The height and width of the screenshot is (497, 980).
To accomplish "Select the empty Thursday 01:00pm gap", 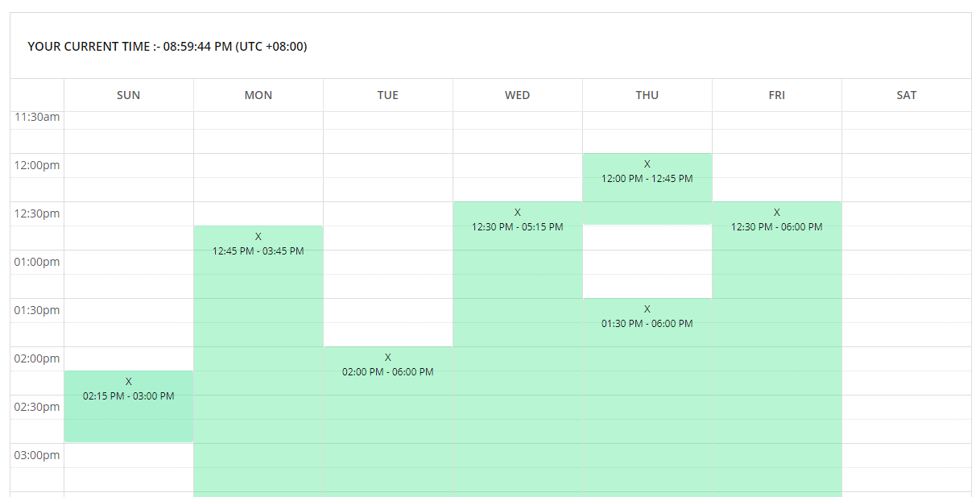I will [x=647, y=262].
